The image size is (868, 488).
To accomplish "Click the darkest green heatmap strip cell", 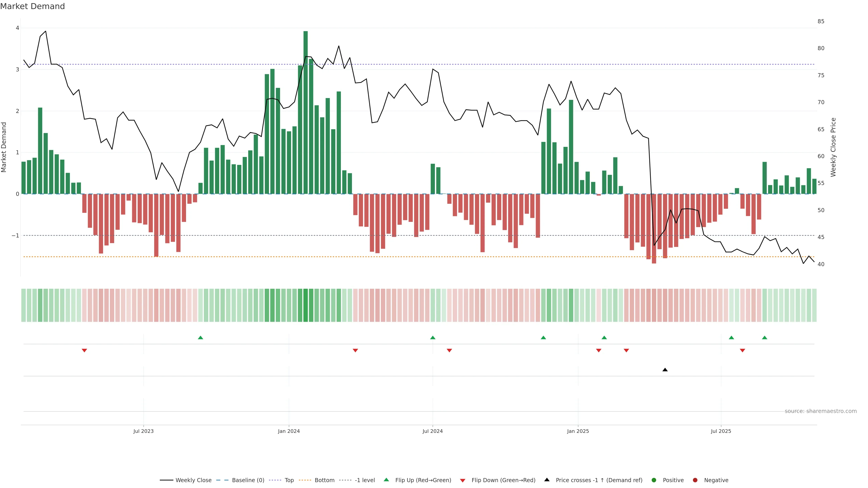I will (306, 305).
